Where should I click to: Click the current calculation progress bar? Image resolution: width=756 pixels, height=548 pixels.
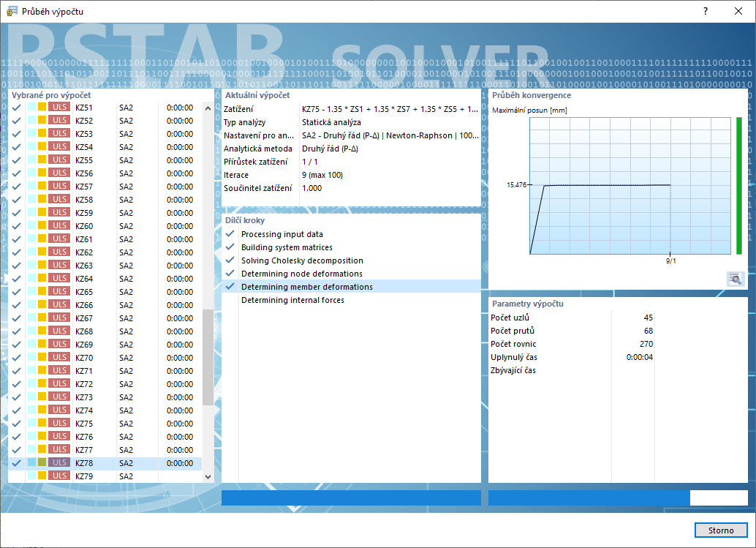point(351,498)
